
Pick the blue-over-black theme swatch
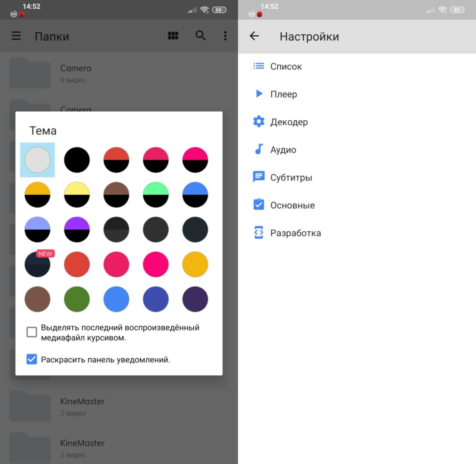[195, 195]
